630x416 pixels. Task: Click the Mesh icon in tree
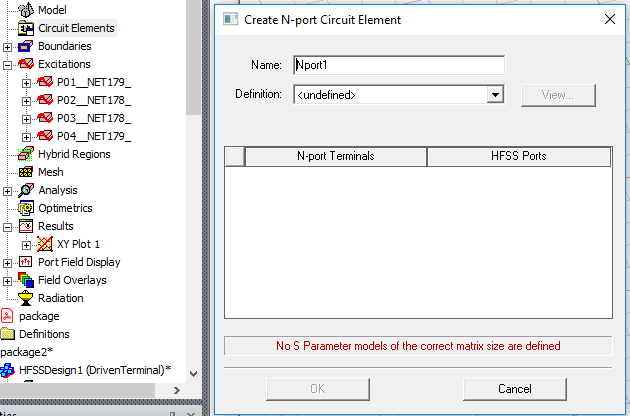27,172
